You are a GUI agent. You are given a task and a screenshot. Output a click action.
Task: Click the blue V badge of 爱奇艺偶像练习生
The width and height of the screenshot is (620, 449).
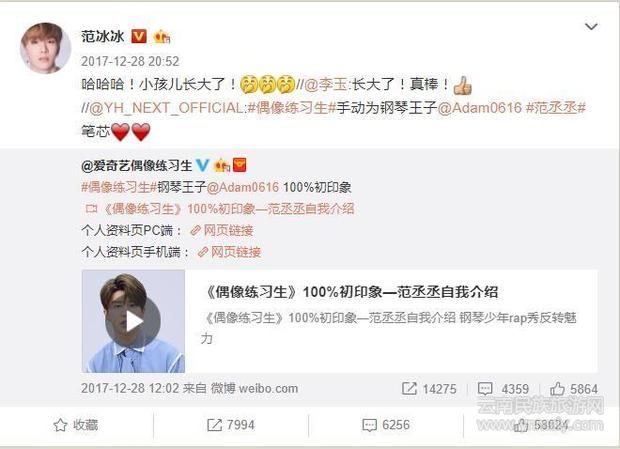pyautogui.click(x=202, y=165)
